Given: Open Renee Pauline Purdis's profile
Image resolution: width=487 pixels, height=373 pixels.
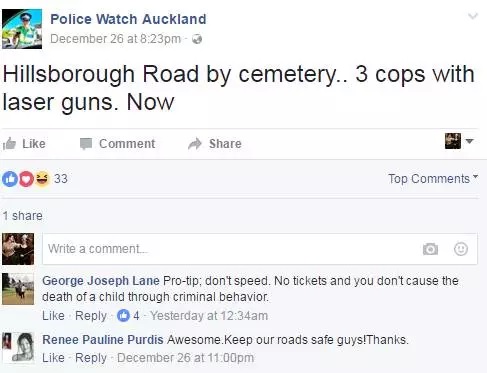Looking at the screenshot, I should click(x=103, y=340).
